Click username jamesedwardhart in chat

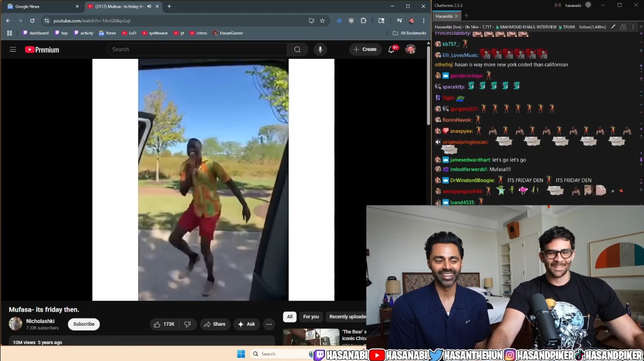[x=470, y=160]
